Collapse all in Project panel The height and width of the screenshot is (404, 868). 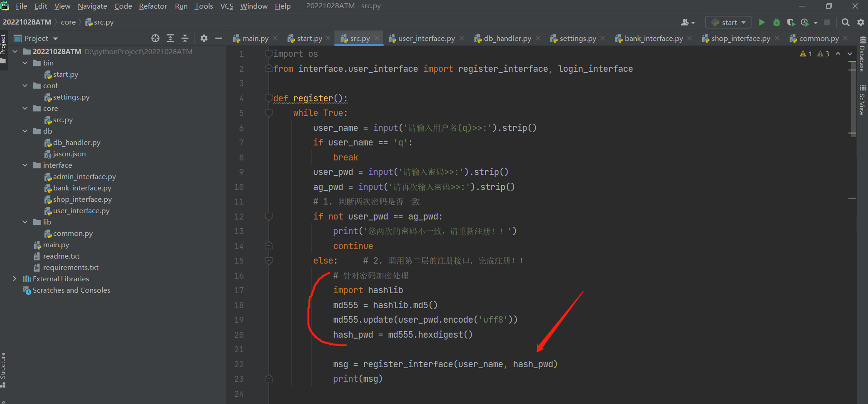[x=185, y=39]
